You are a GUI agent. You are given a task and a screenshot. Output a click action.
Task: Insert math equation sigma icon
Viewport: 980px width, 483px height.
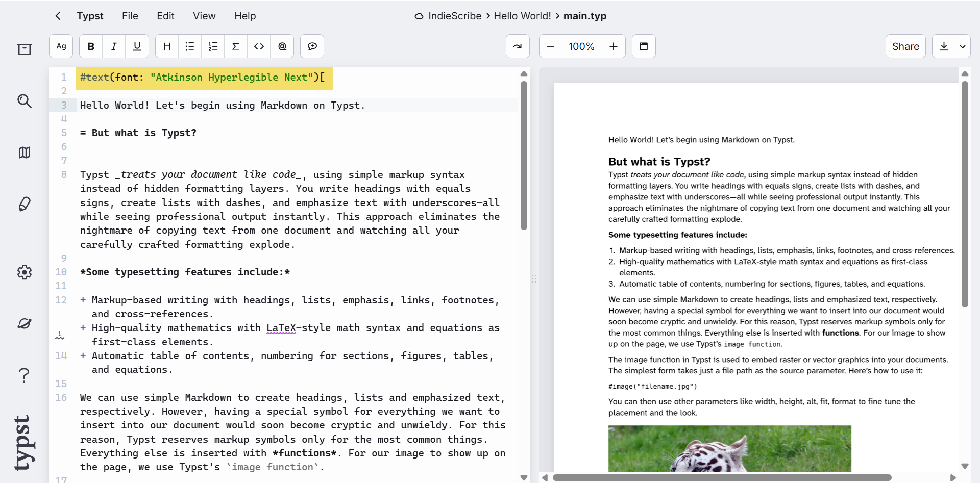(x=236, y=46)
